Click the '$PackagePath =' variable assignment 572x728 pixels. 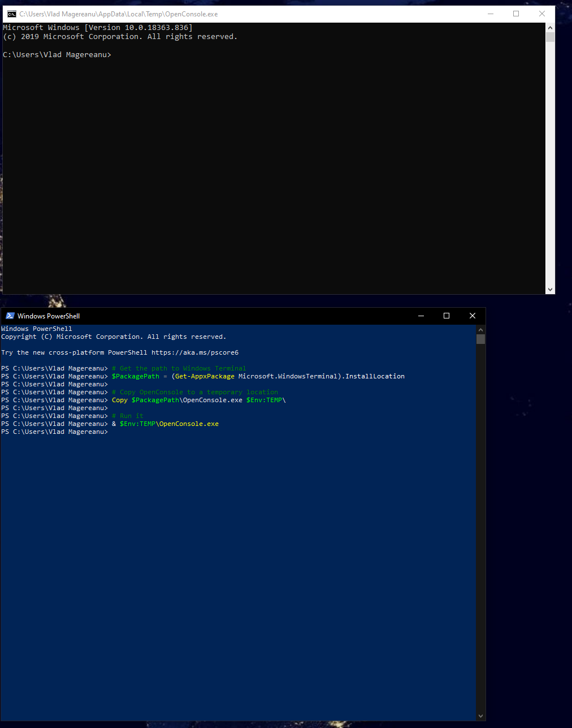140,376
